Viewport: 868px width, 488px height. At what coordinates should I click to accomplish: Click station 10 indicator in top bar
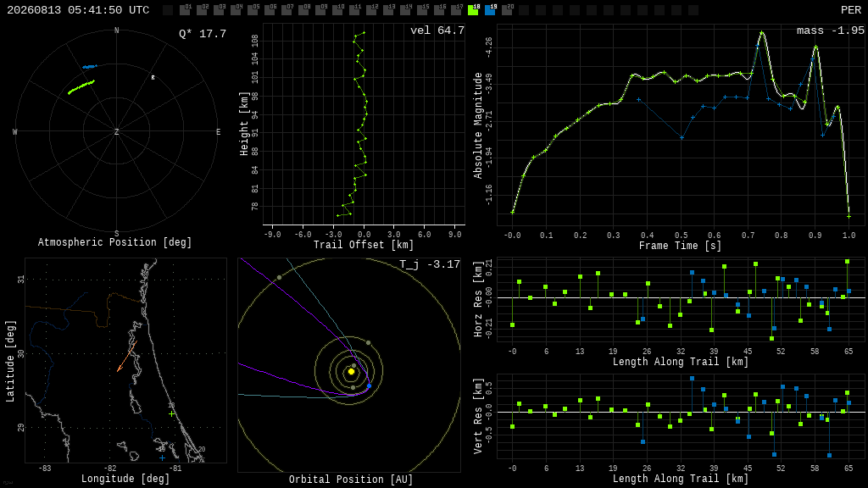[x=337, y=9]
